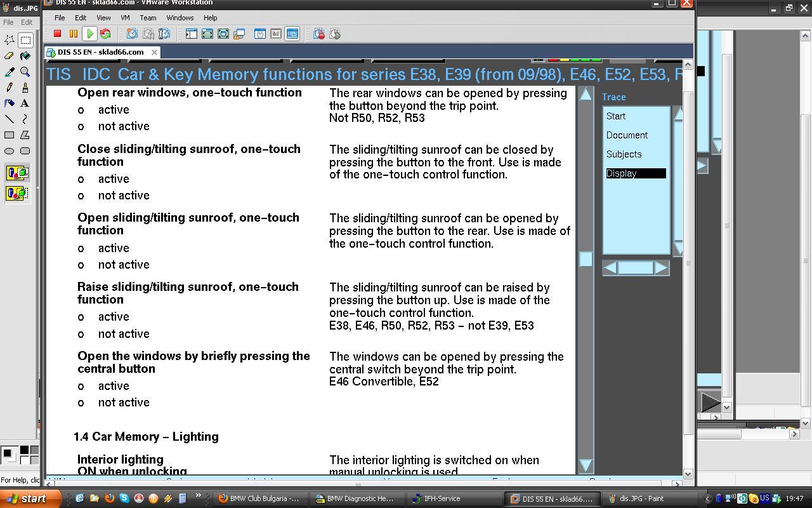Select the Pencil tool in Paint
812x508 pixels.
point(10,88)
